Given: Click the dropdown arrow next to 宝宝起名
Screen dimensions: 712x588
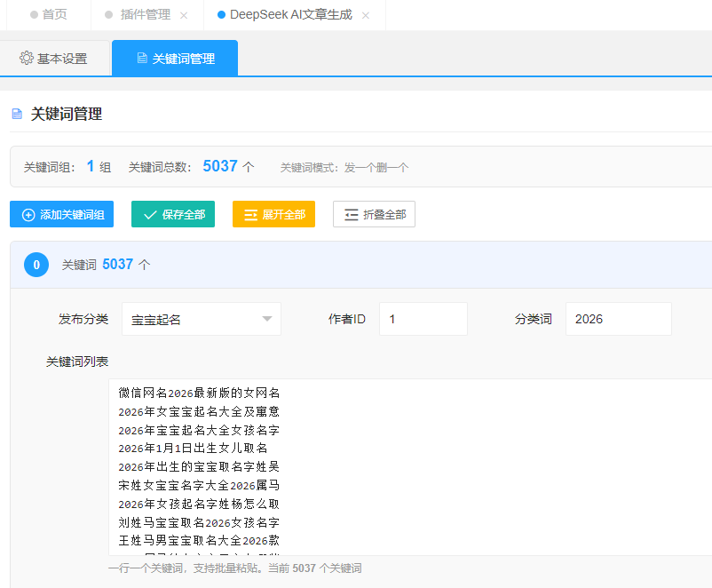Looking at the screenshot, I should [266, 319].
